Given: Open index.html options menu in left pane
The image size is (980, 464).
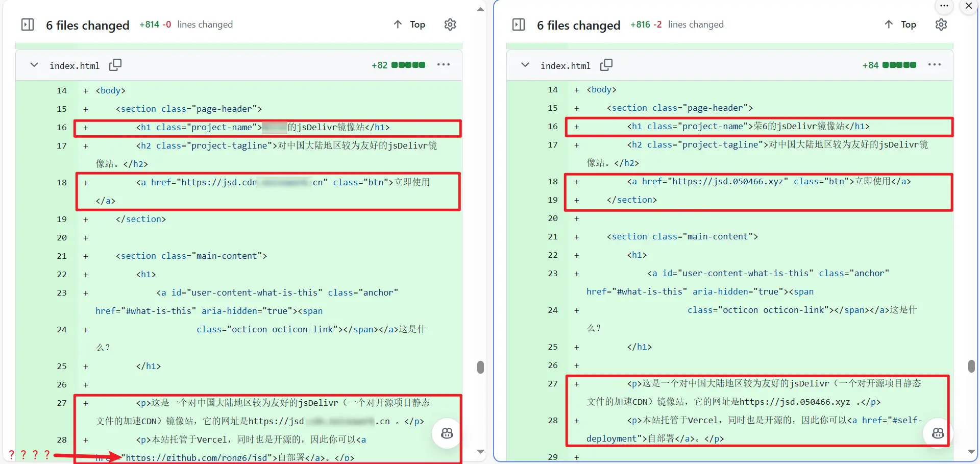Looking at the screenshot, I should point(444,65).
